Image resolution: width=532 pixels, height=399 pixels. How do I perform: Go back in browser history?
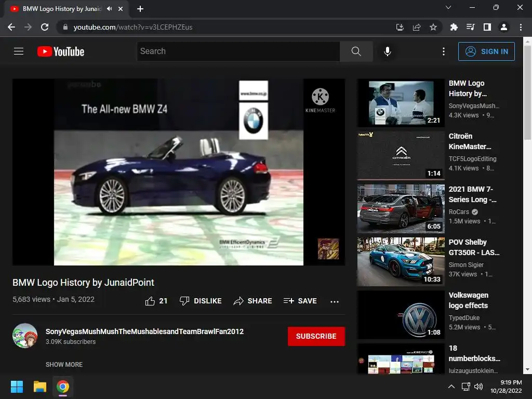point(11,27)
